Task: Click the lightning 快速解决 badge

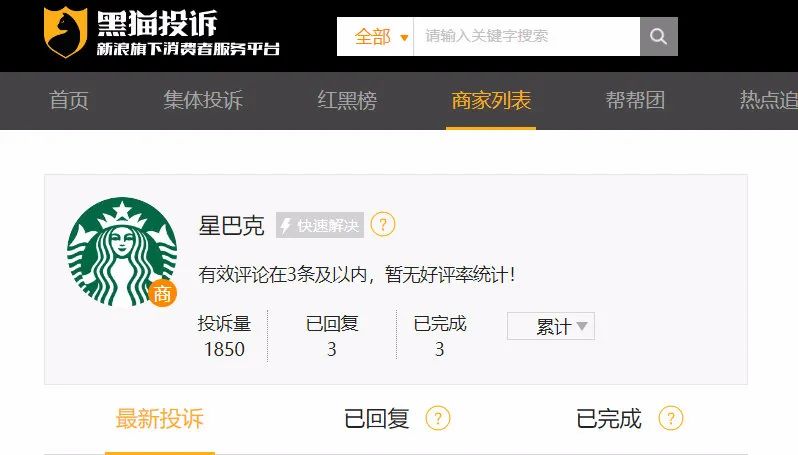Action: [320, 225]
